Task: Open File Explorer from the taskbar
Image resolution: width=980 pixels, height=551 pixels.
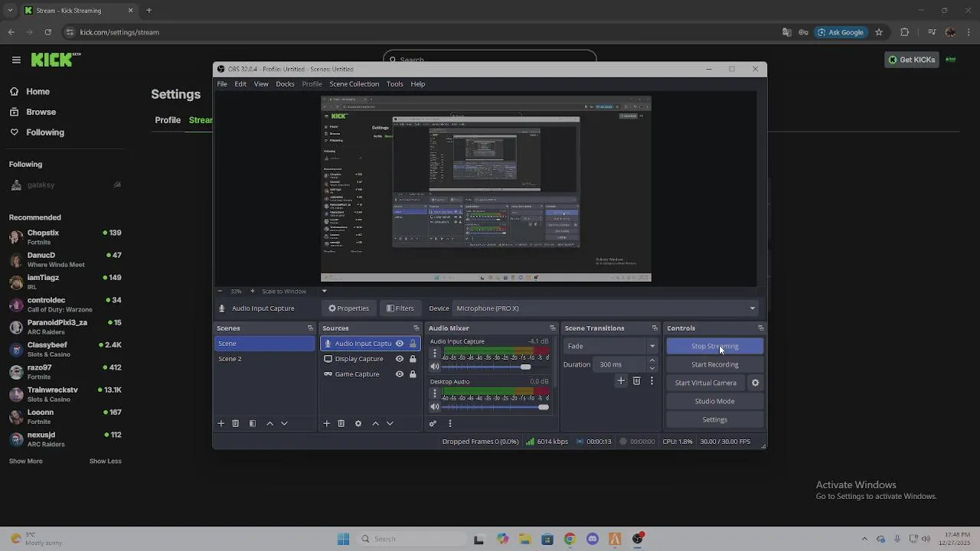Action: tap(524, 539)
